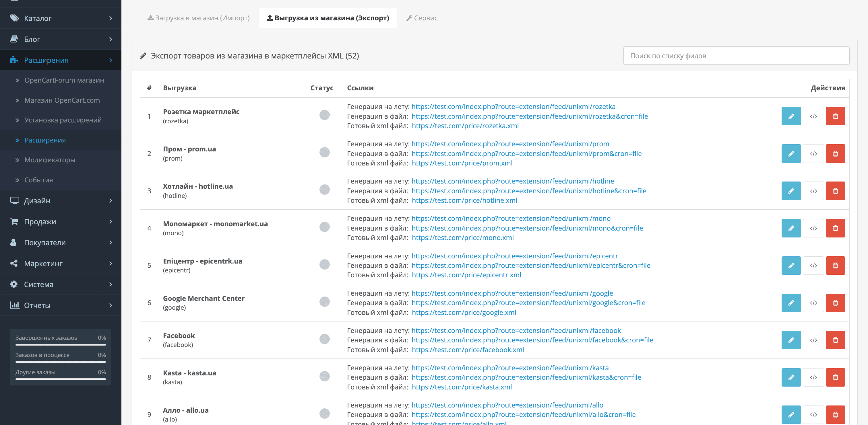Open the google&cron=file generation link
The image size is (868, 425).
tap(528, 303)
